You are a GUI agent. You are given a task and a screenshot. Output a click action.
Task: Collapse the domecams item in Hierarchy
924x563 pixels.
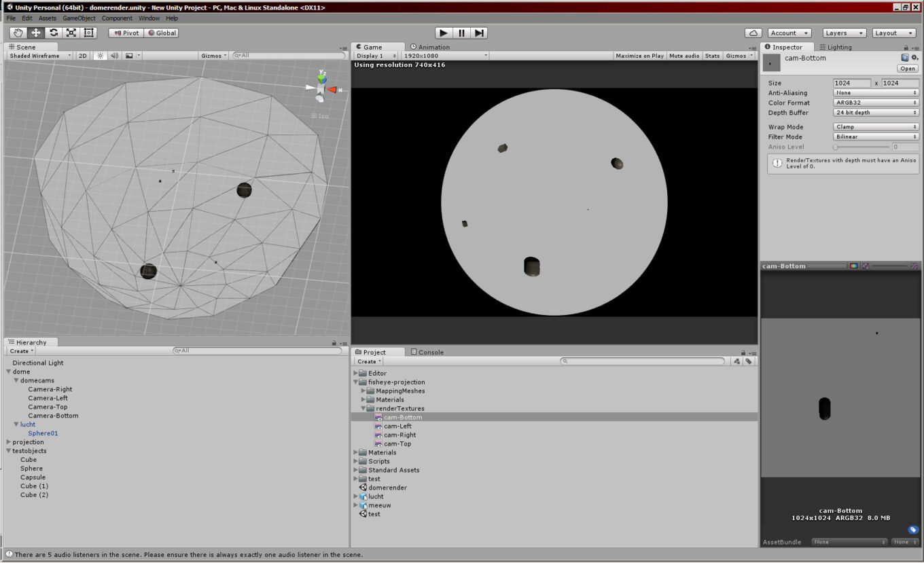(16, 381)
